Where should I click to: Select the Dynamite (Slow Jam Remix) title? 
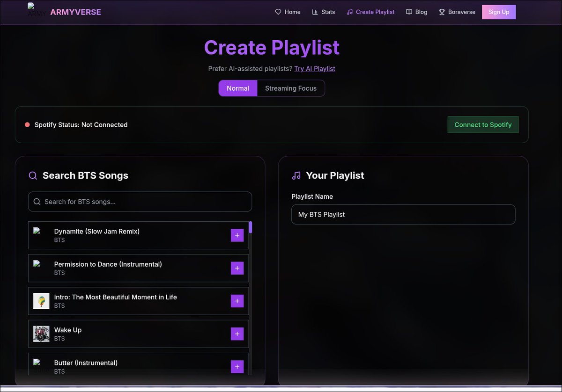(x=97, y=231)
